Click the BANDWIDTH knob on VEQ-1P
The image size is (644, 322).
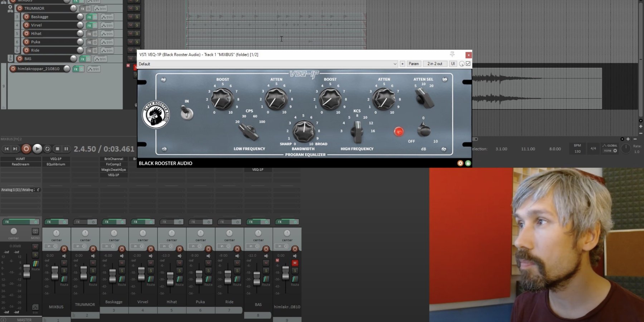coord(304,131)
